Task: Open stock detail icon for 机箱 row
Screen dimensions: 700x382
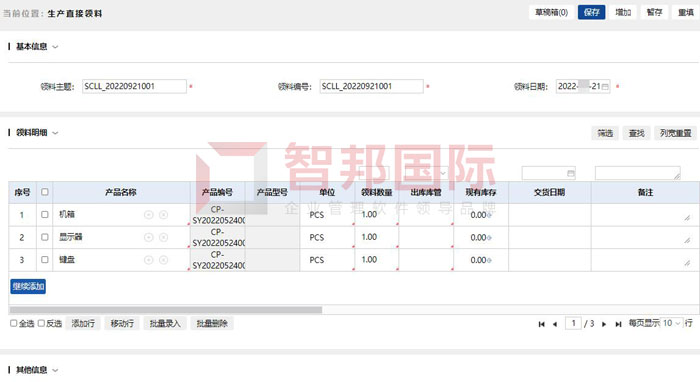Action: (x=489, y=215)
